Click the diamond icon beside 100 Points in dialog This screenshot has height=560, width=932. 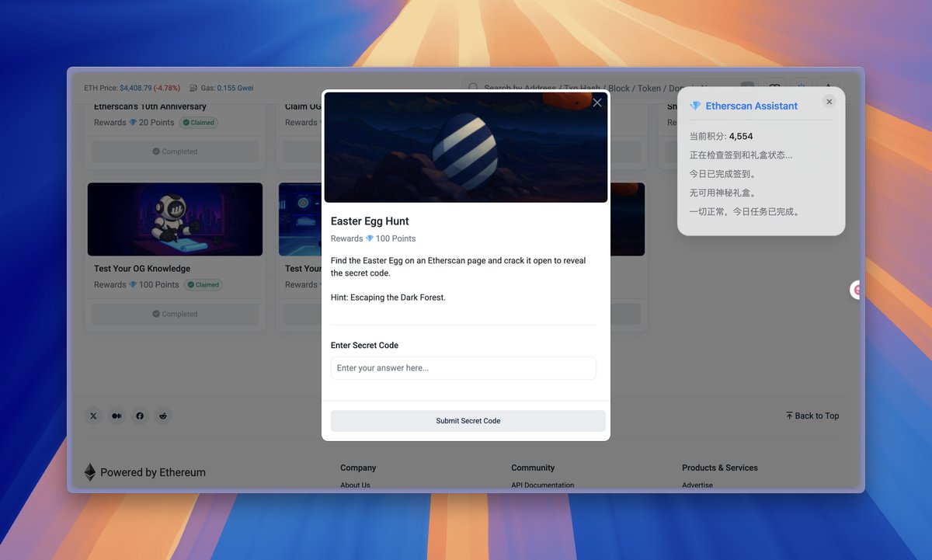[370, 238]
